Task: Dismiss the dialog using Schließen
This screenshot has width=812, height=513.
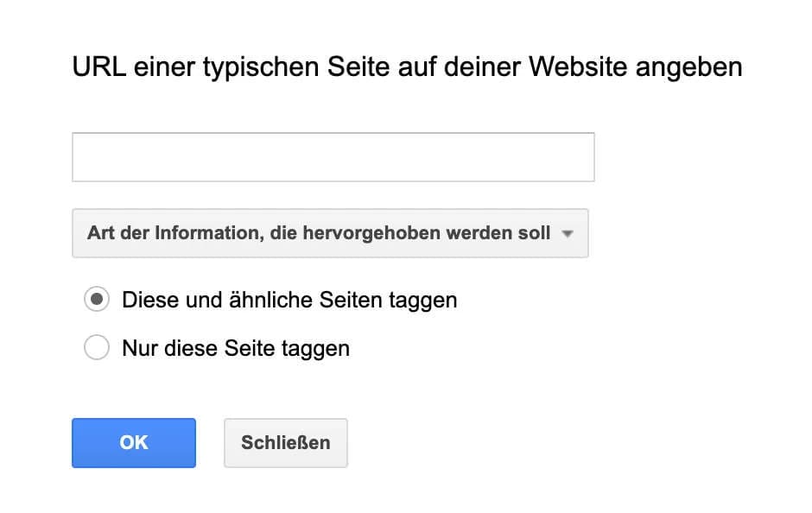Action: coord(285,443)
